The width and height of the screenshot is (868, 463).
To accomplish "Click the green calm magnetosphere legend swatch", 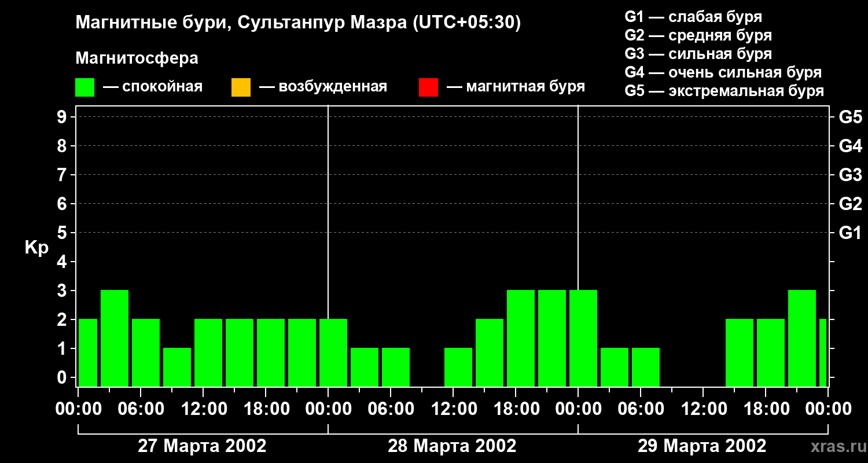I will 85,87.
